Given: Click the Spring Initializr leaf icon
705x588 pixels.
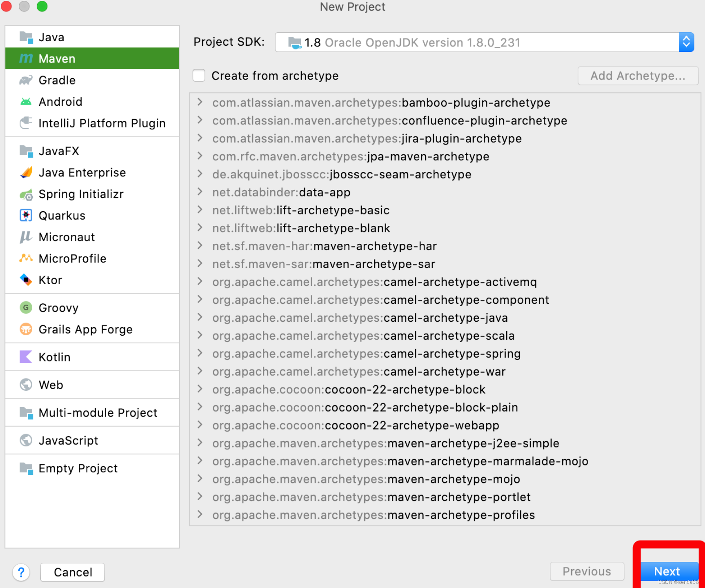Looking at the screenshot, I should (x=26, y=194).
